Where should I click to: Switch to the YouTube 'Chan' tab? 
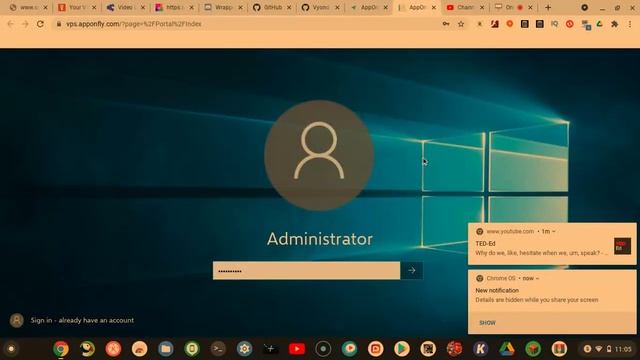click(464, 7)
